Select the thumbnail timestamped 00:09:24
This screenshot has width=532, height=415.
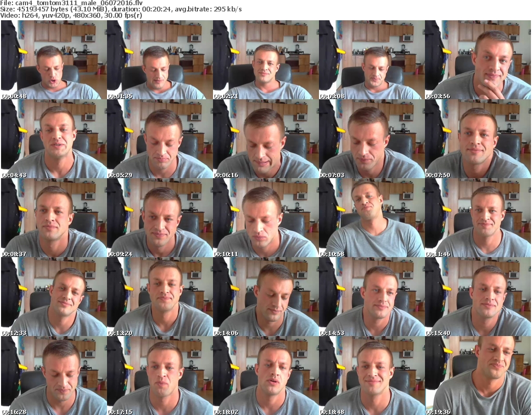(160, 218)
